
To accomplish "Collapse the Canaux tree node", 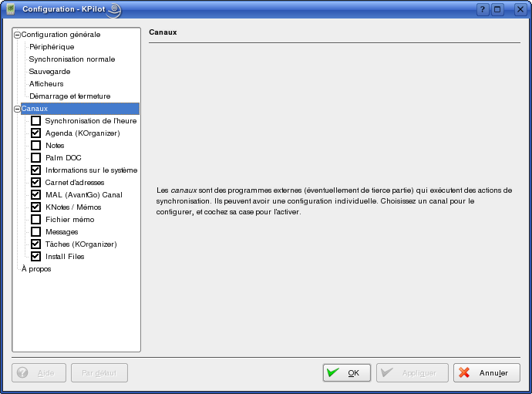I will click(x=17, y=109).
